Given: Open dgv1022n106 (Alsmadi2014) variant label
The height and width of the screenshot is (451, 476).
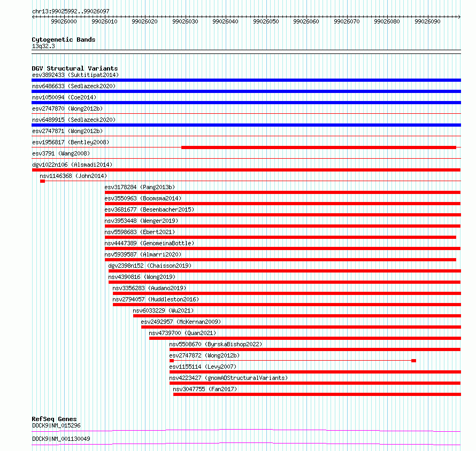Looking at the screenshot, I should 72,165.
